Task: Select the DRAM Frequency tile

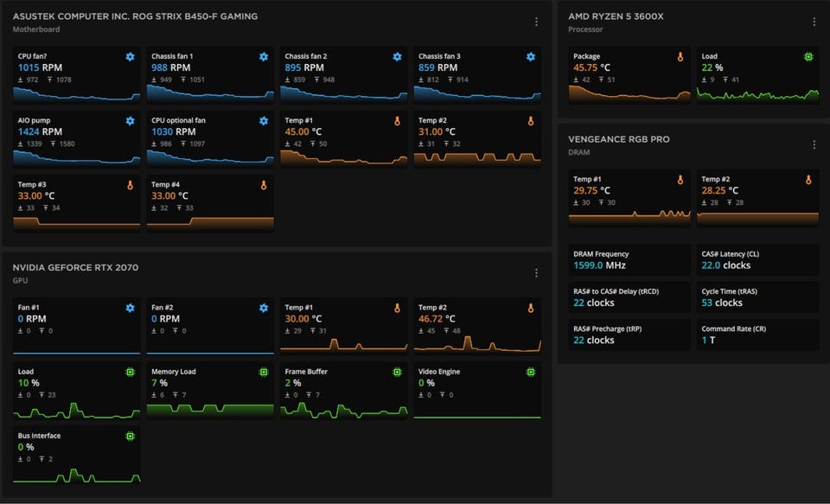Action: pos(629,260)
